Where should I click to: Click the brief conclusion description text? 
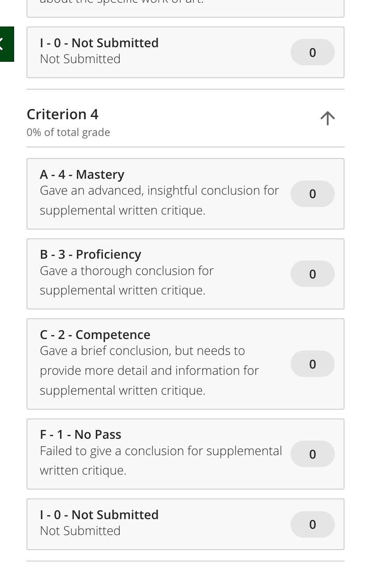(x=149, y=370)
